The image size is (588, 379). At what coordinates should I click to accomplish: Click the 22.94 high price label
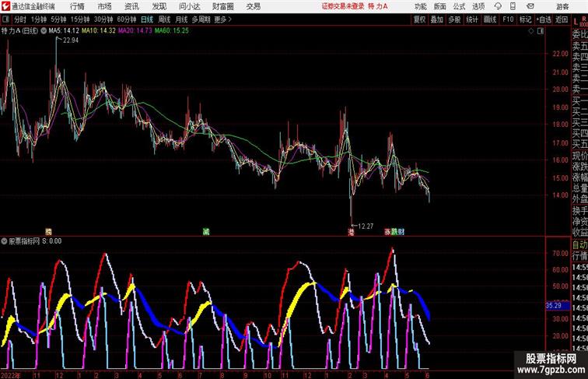click(x=71, y=40)
